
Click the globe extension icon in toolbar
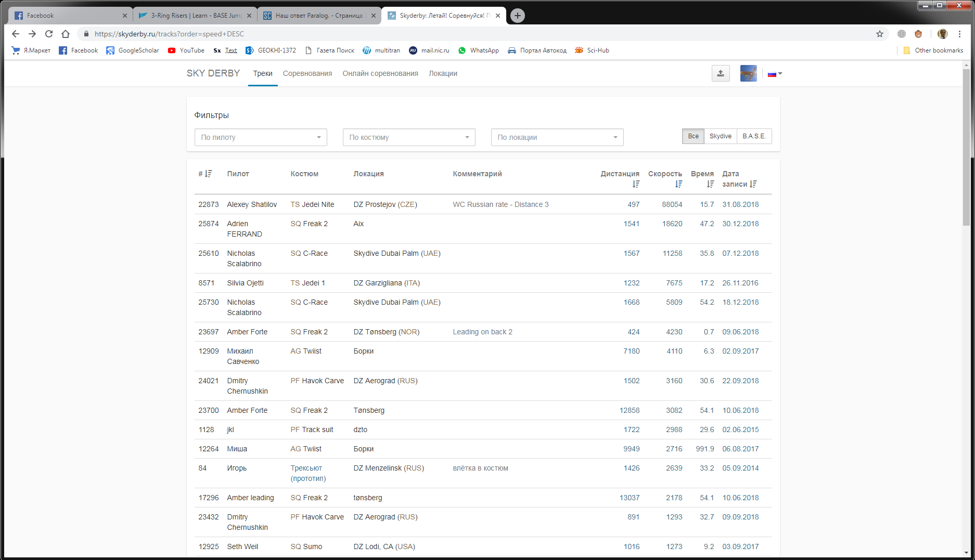pyautogui.click(x=902, y=34)
